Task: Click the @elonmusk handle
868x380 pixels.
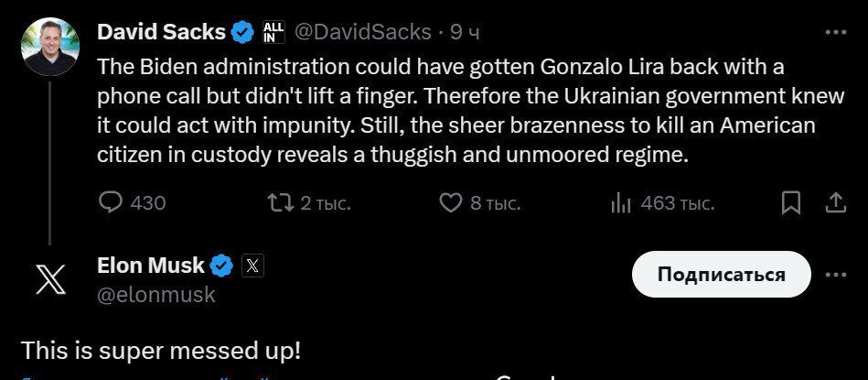Action: [x=156, y=294]
